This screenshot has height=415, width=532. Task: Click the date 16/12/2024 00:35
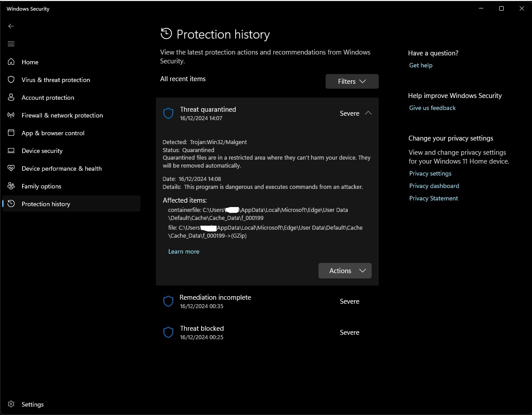[x=202, y=306]
